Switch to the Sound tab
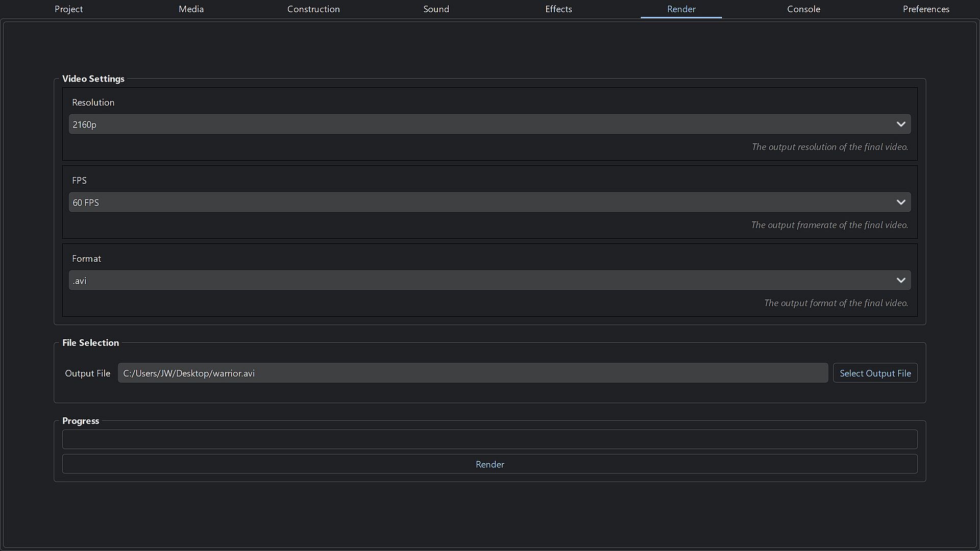Image resolution: width=980 pixels, height=551 pixels. pyautogui.click(x=436, y=9)
